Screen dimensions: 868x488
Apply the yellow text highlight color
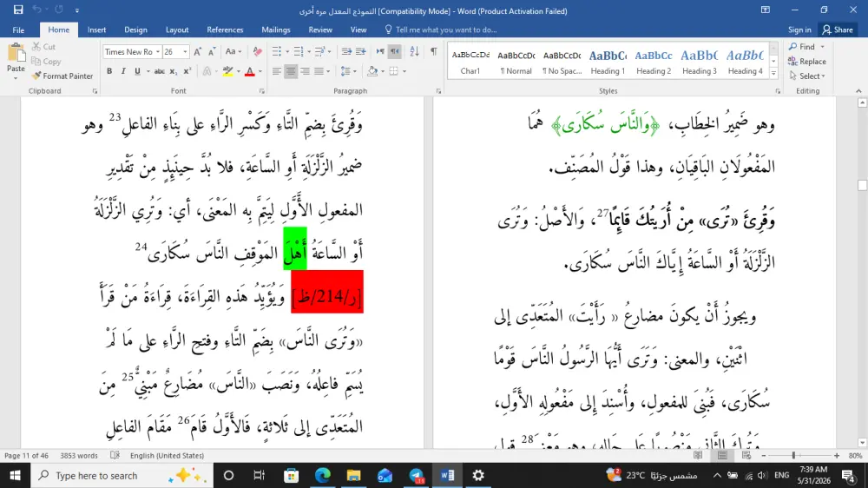click(x=227, y=71)
